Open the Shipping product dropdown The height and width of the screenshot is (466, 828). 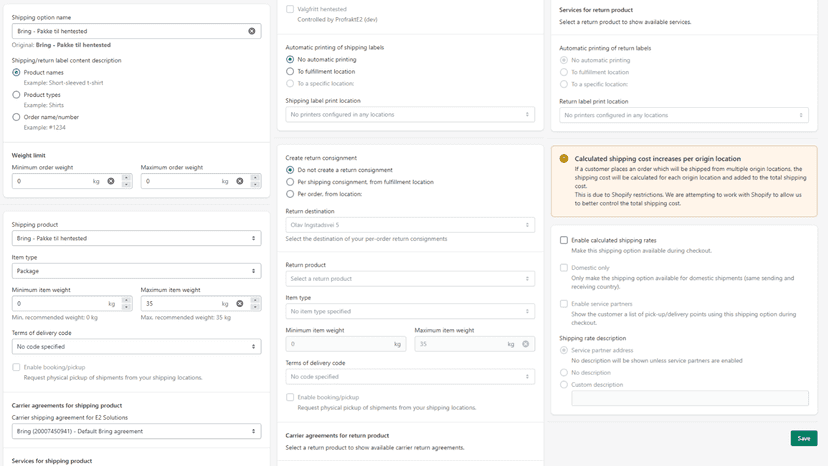point(136,238)
